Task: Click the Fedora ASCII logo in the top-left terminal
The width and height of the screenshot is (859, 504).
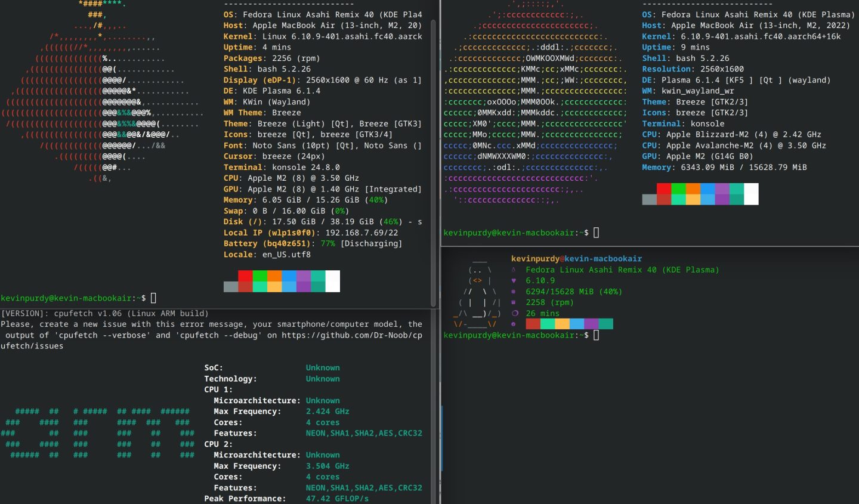Action: (95, 101)
